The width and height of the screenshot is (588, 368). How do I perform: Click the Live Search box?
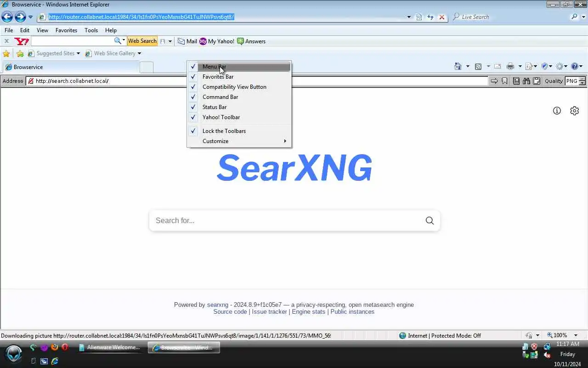(510, 17)
